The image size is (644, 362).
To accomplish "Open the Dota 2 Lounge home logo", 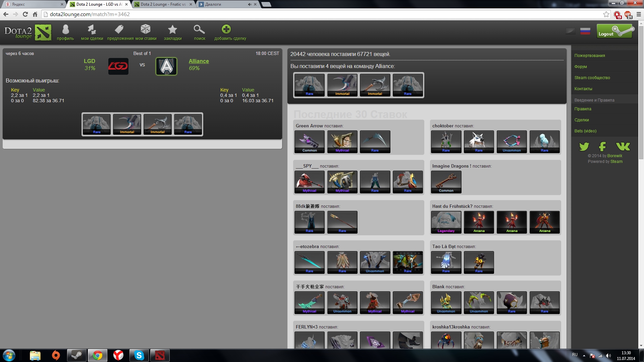I will pyautogui.click(x=28, y=33).
